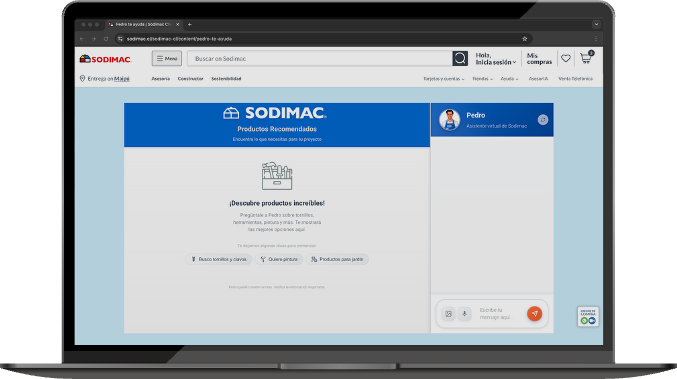677x379 pixels.
Task: Click the toolbox illustration
Action: (277, 176)
